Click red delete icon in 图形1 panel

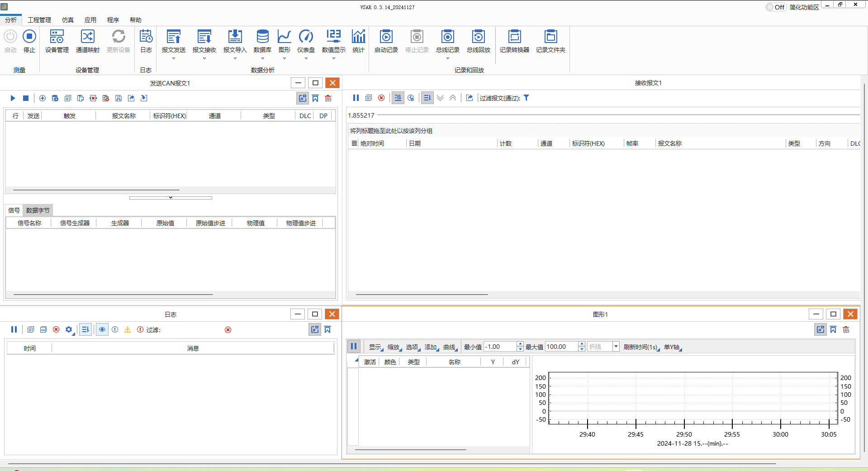click(x=846, y=329)
